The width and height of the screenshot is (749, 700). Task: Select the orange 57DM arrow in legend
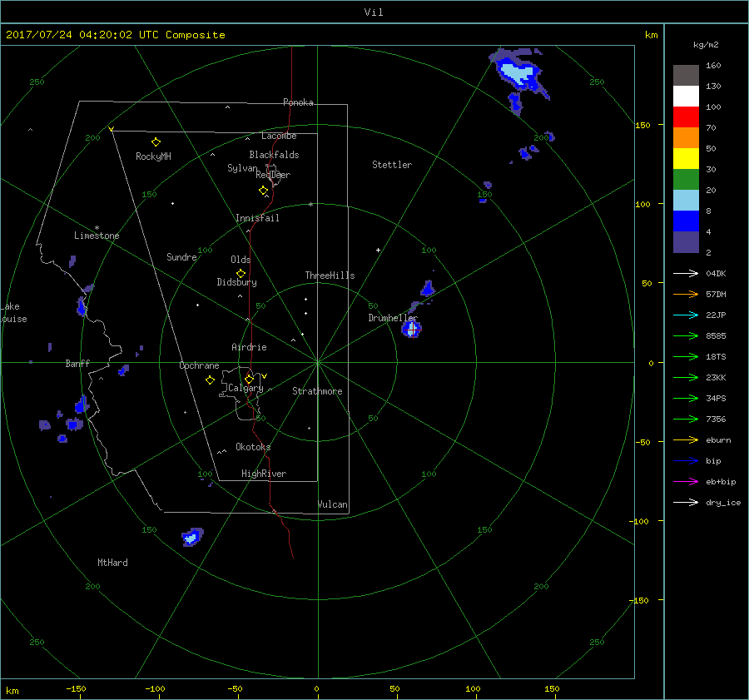click(687, 295)
